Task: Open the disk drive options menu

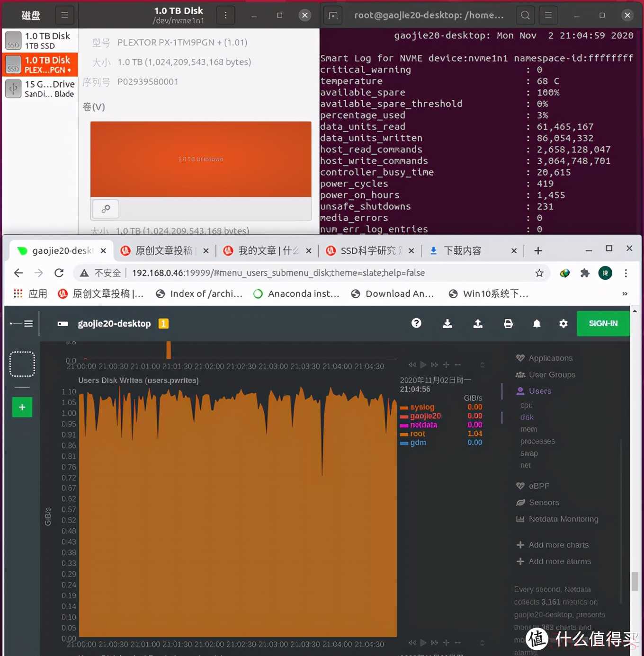Action: pyautogui.click(x=225, y=15)
